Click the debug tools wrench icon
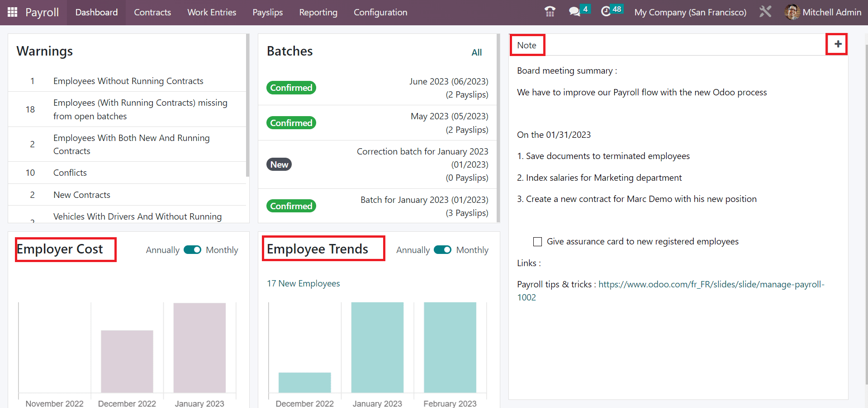 coord(765,12)
